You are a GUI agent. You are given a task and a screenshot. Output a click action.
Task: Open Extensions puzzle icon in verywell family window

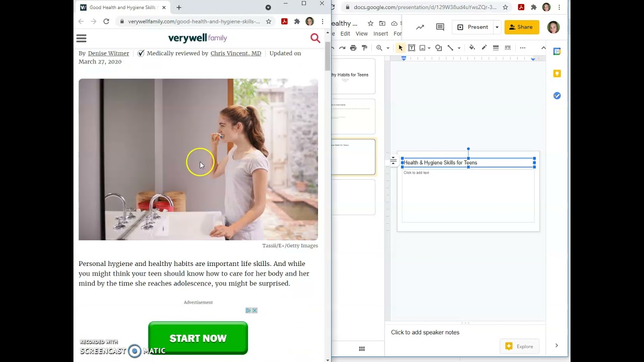pos(297,22)
